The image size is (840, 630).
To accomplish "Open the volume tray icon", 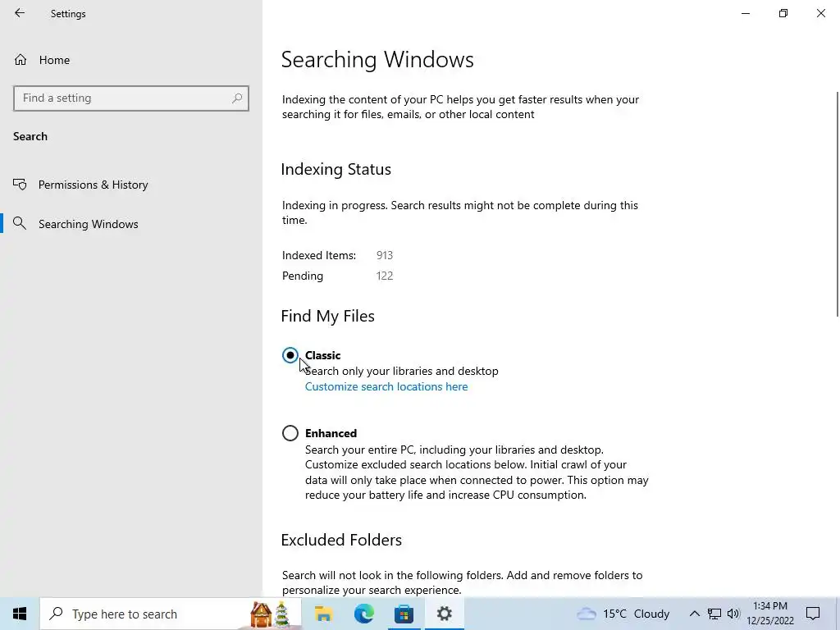I will tap(733, 614).
